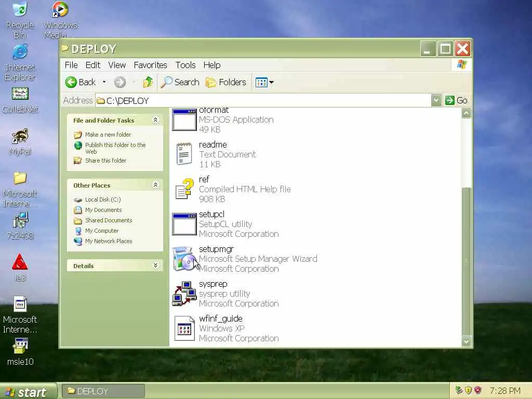This screenshot has height=399, width=532.
Task: Select the wfinf_guide file name text
Action: 220,318
